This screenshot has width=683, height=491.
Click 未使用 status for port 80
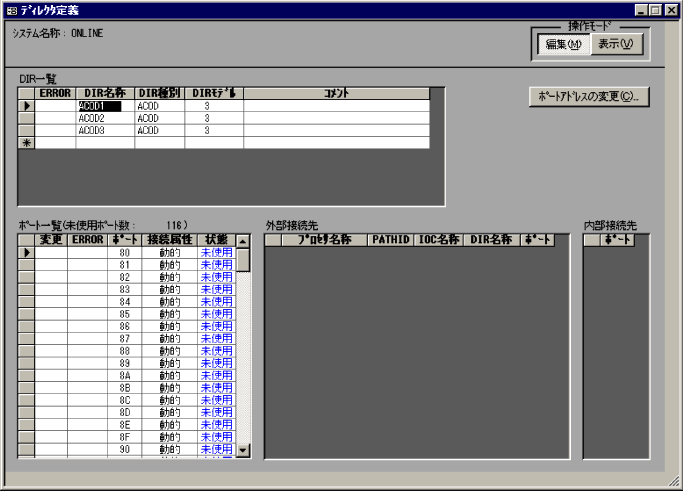tap(216, 253)
